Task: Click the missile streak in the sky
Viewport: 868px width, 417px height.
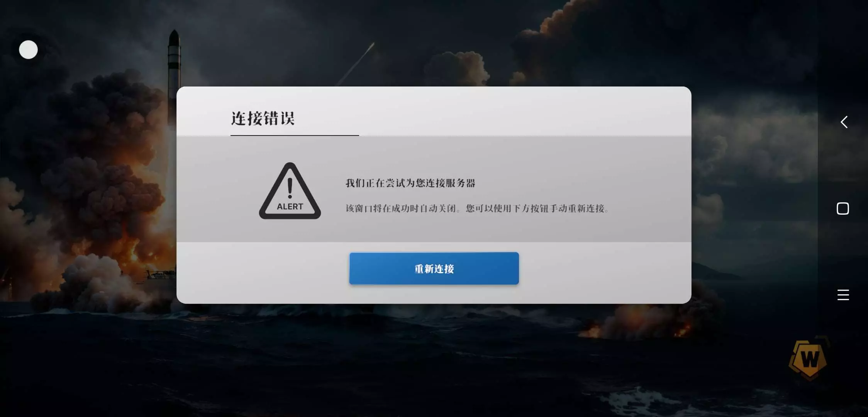Action: 355,64
